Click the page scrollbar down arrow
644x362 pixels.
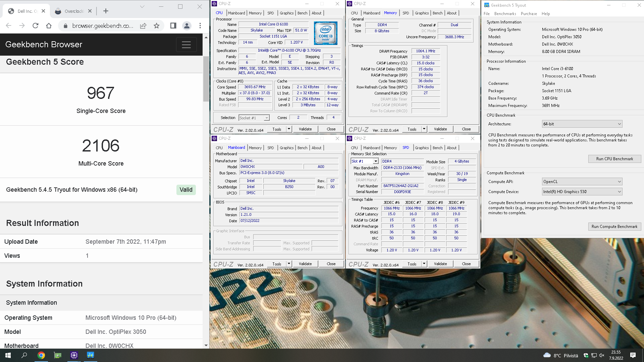(206, 345)
